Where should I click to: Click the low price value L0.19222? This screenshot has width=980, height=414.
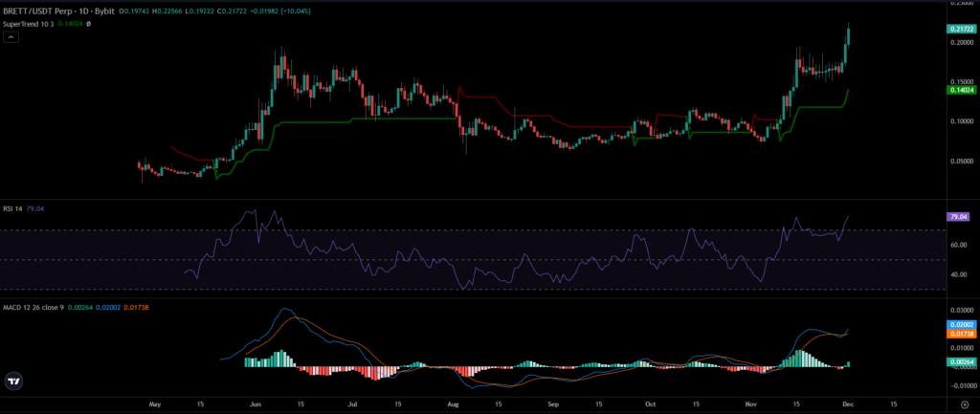click(199, 11)
